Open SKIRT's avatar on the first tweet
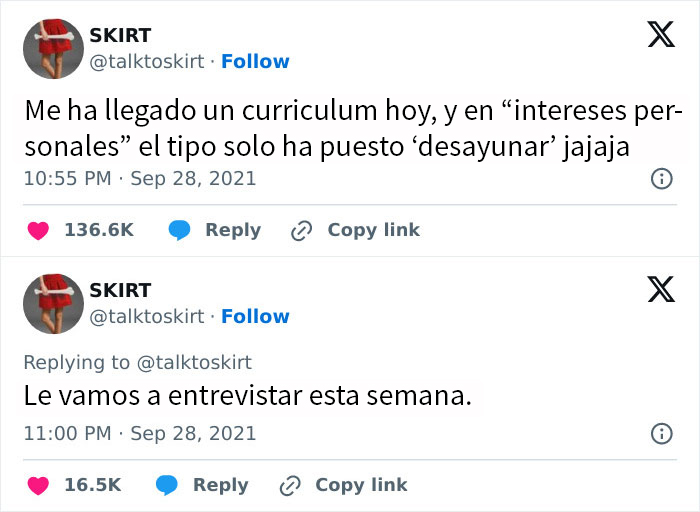 [53, 48]
